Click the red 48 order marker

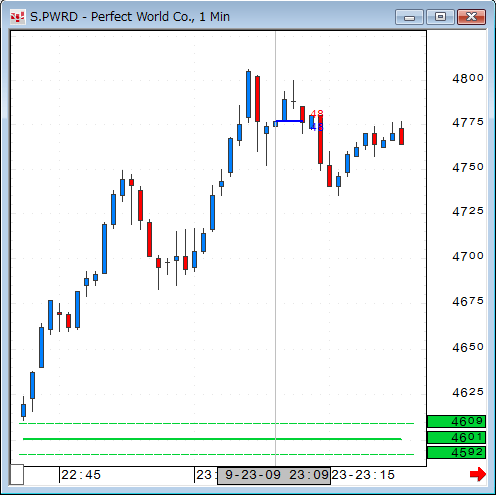317,113
